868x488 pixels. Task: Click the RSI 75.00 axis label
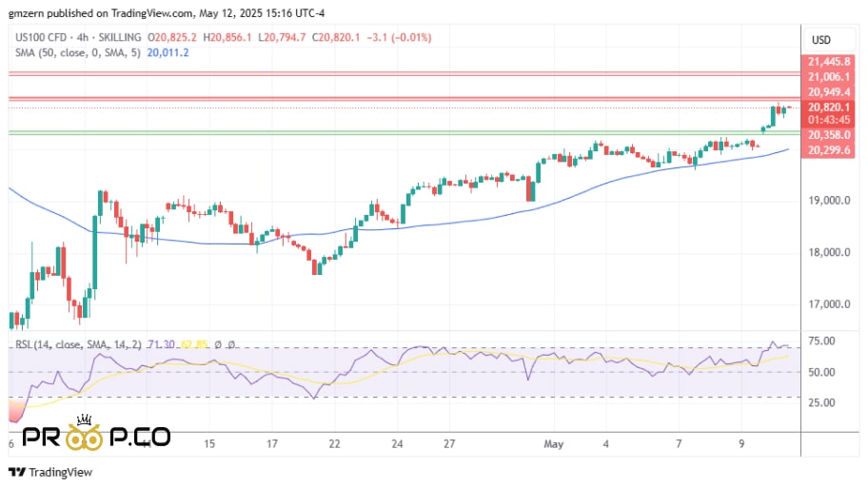[x=821, y=341]
